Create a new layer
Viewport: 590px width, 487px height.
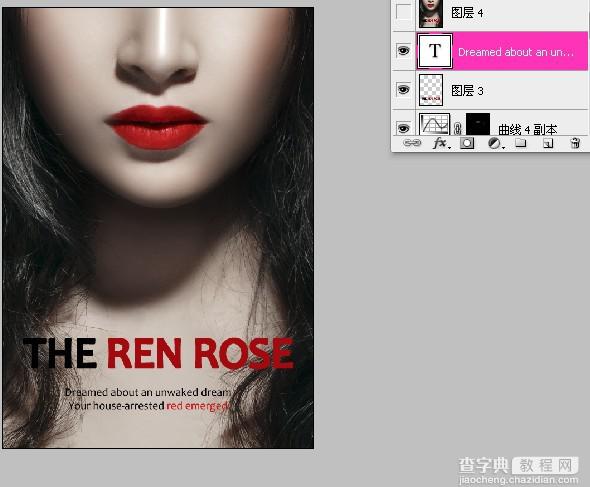click(x=548, y=143)
